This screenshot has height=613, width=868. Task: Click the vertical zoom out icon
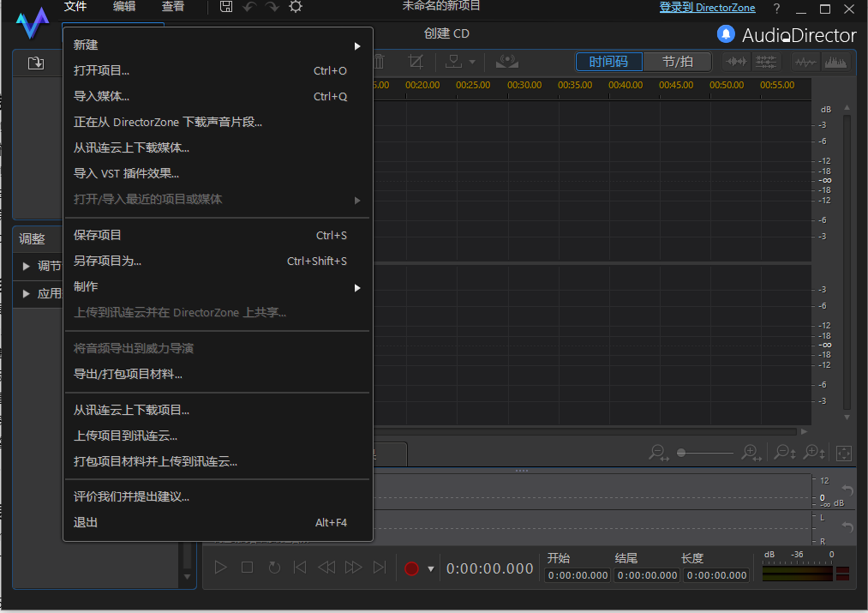pos(784,453)
